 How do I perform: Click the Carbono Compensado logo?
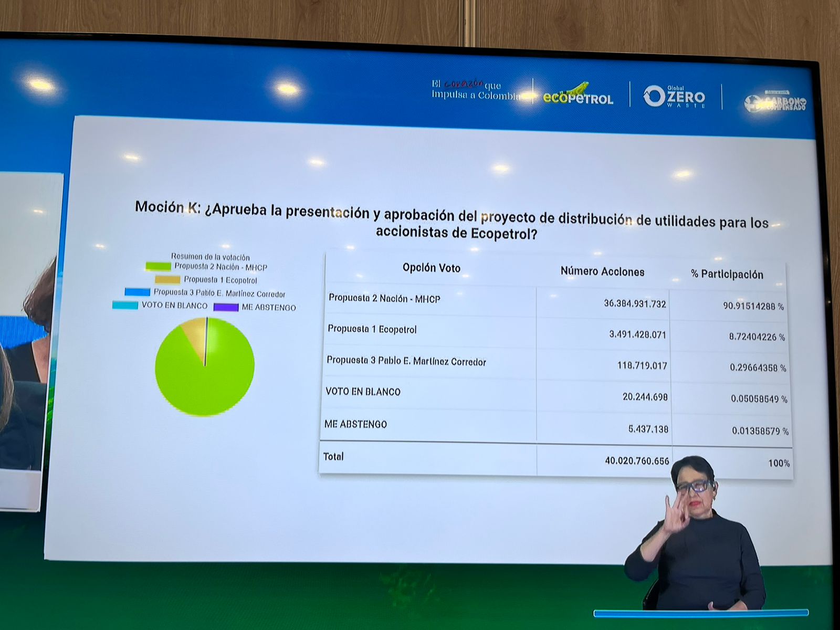pyautogui.click(x=775, y=101)
